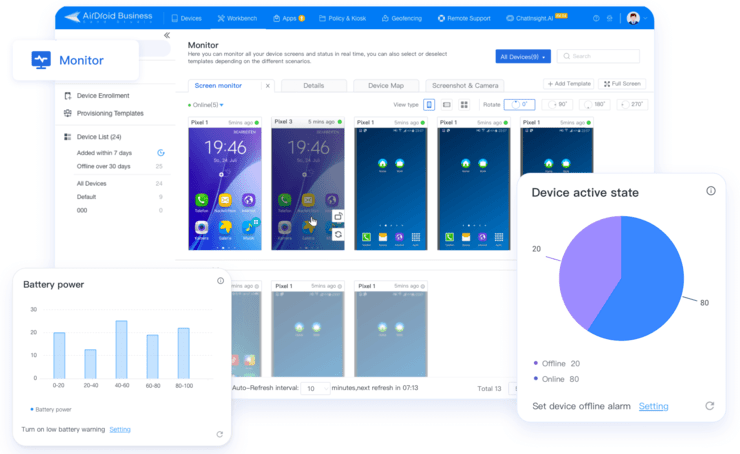Close the Screen monitor tab
Screen dimensions: 740x454
pyautogui.click(x=268, y=86)
